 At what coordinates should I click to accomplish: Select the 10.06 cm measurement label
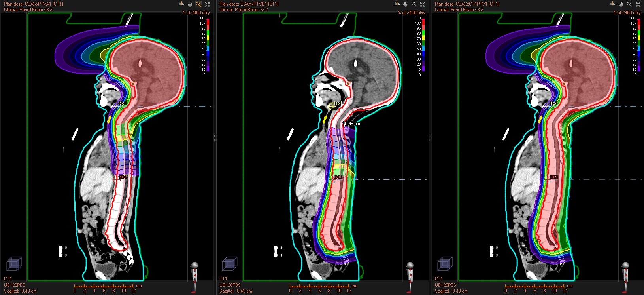[351, 124]
